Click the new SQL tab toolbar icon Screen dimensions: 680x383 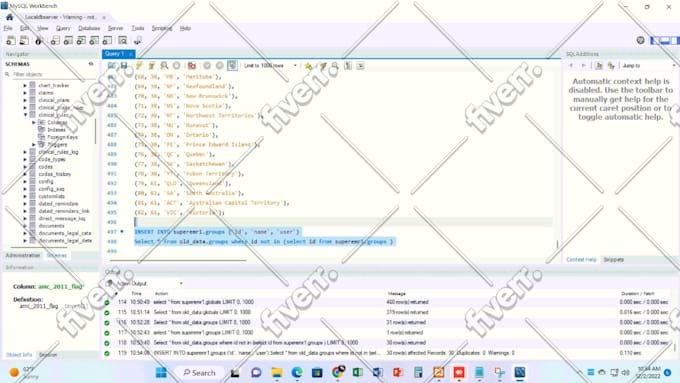(11, 41)
